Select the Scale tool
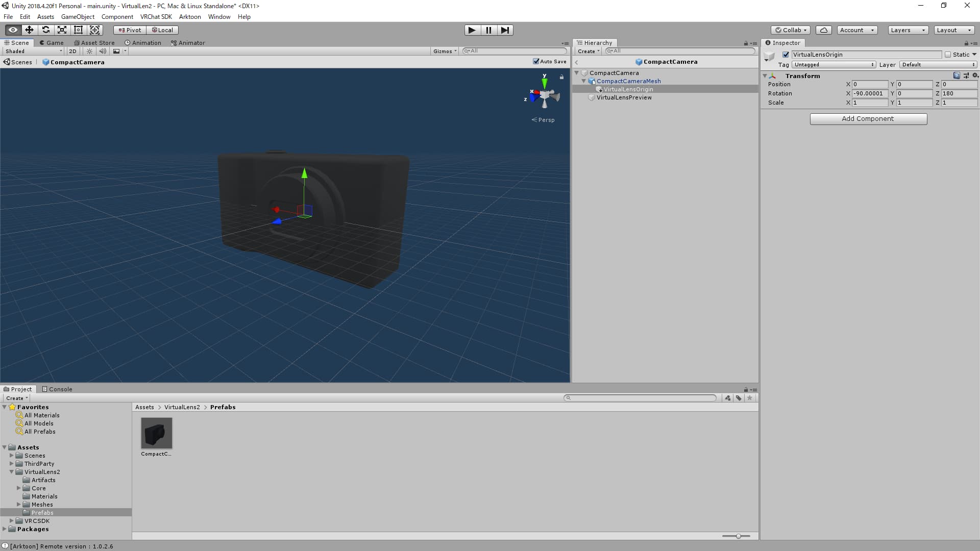This screenshot has height=551, width=980. click(62, 30)
